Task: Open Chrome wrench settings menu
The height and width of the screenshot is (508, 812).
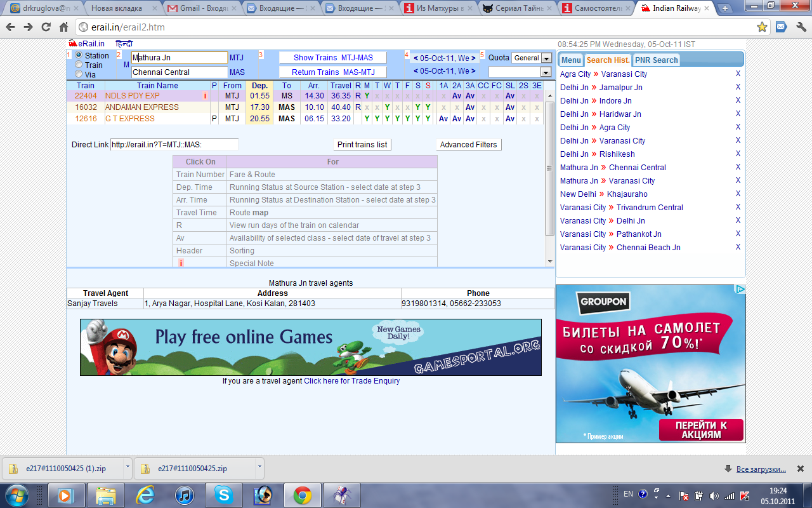Action: pyautogui.click(x=801, y=27)
